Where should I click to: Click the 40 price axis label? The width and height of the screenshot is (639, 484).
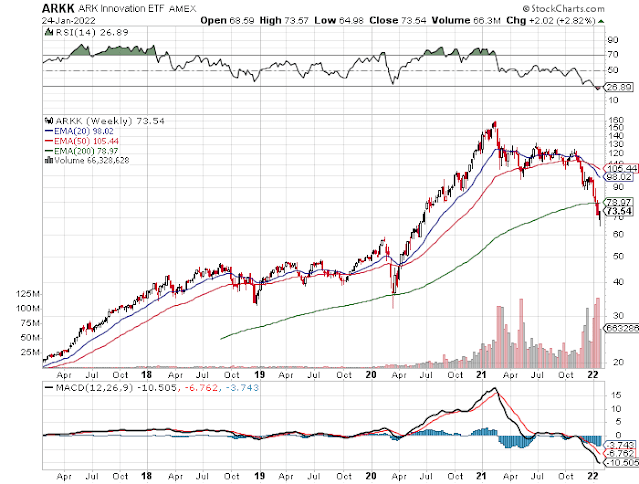point(618,282)
